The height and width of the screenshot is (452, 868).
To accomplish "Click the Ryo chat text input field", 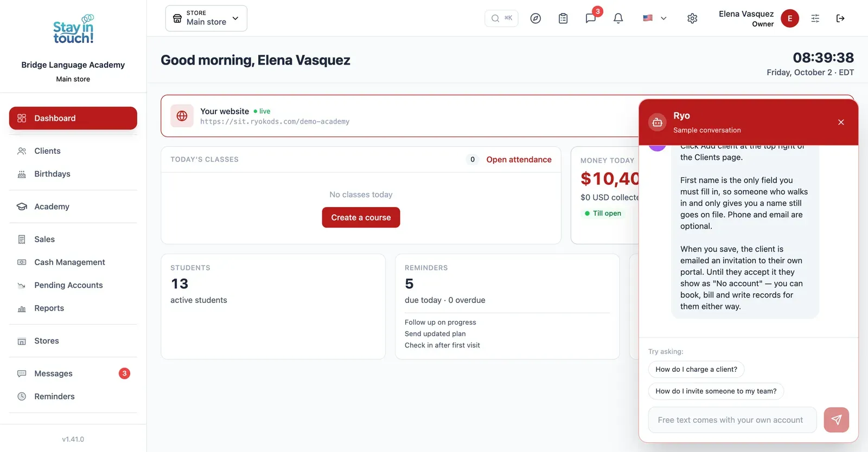I will tap(732, 420).
